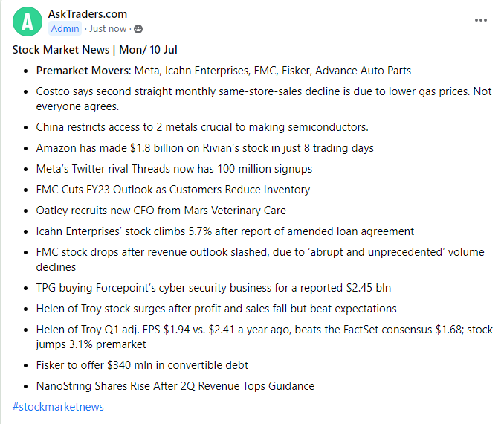Open the "Just now" timestamp link

(108, 29)
